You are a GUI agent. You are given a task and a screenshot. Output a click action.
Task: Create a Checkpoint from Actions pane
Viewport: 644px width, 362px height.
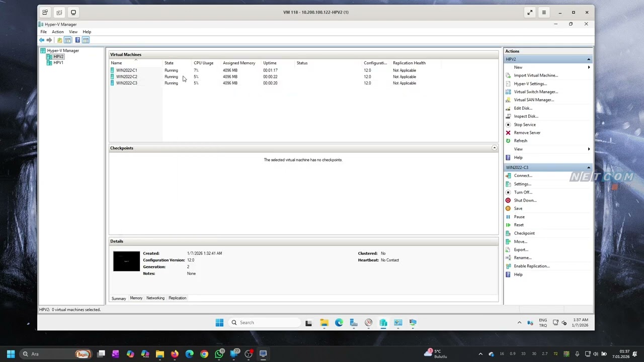(x=524, y=233)
